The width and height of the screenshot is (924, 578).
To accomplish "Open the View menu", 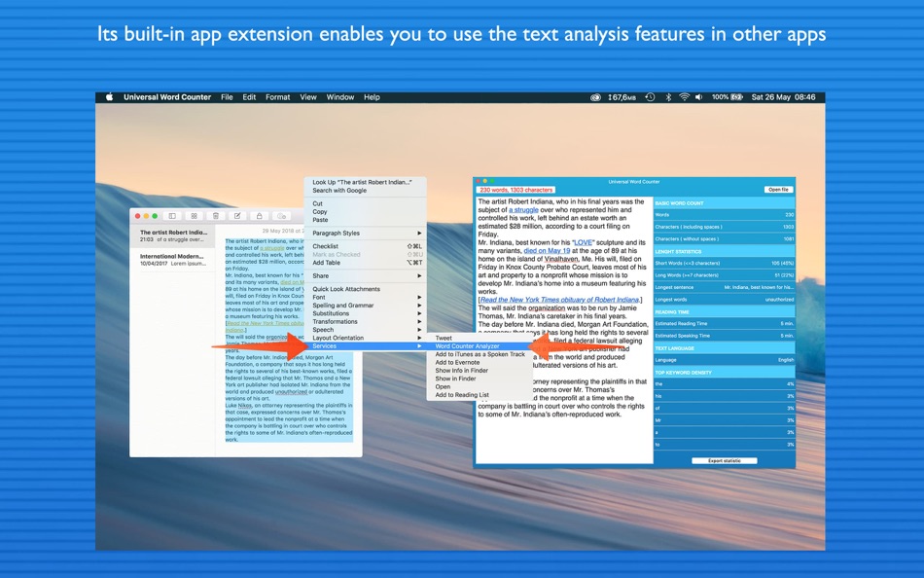I will point(308,97).
